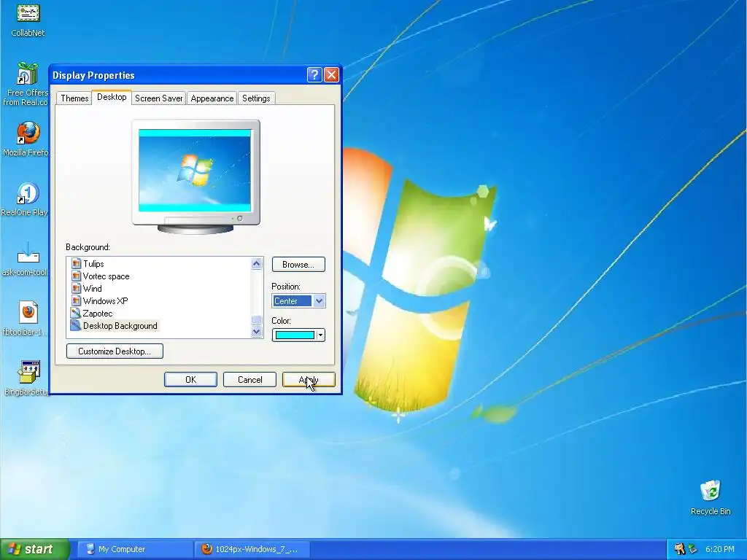Click the first system tray icon
747x560 pixels.
tap(679, 549)
